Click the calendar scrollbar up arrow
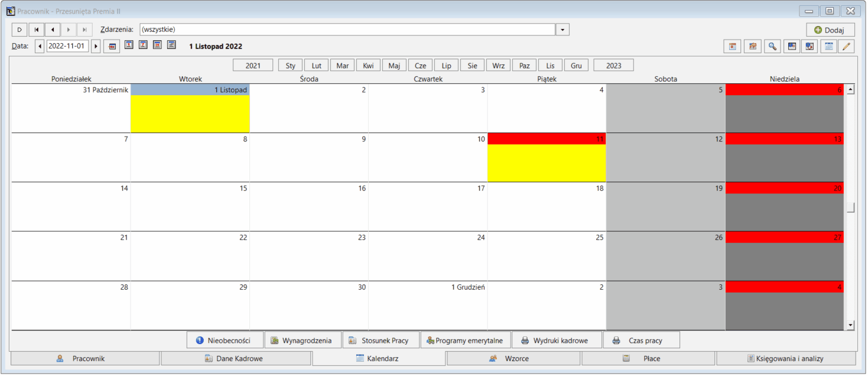 tap(851, 90)
